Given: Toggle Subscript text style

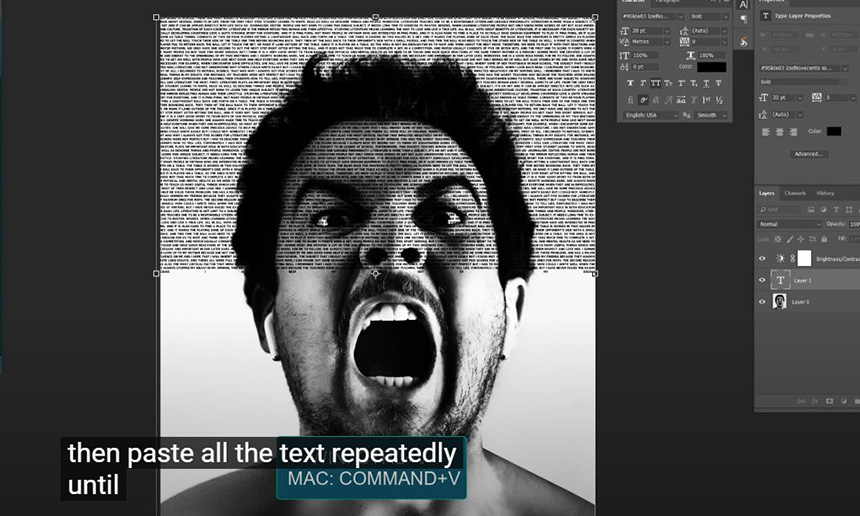Looking at the screenshot, I should click(694, 83).
